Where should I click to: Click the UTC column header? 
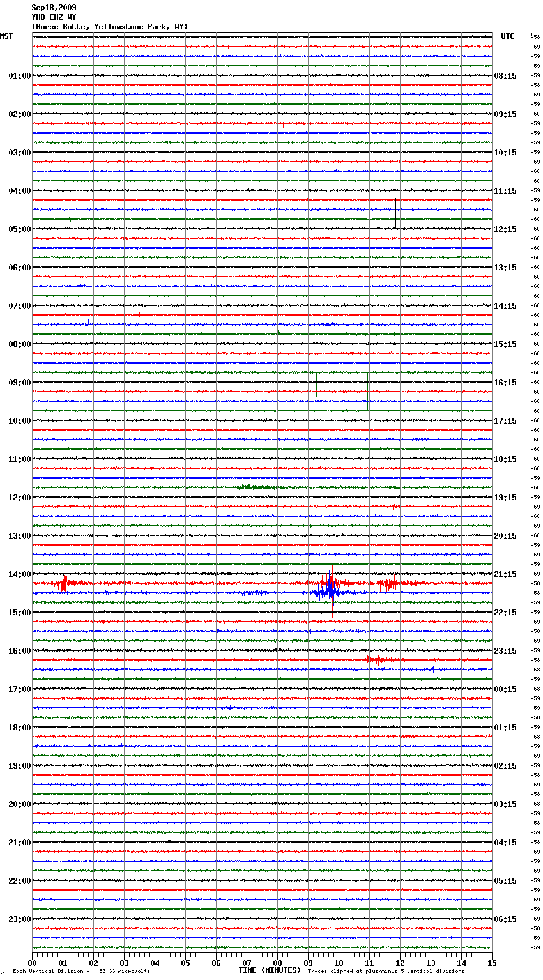[x=508, y=36]
